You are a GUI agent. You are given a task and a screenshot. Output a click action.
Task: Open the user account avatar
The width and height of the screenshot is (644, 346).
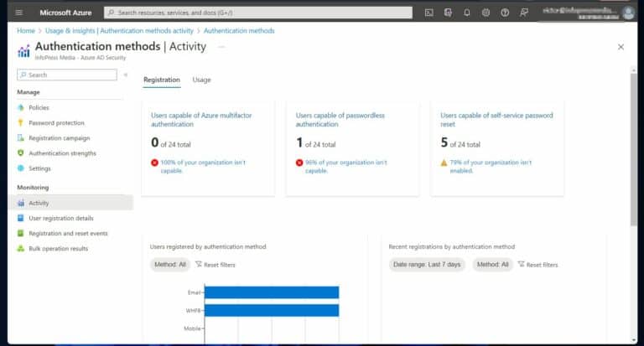(x=628, y=13)
